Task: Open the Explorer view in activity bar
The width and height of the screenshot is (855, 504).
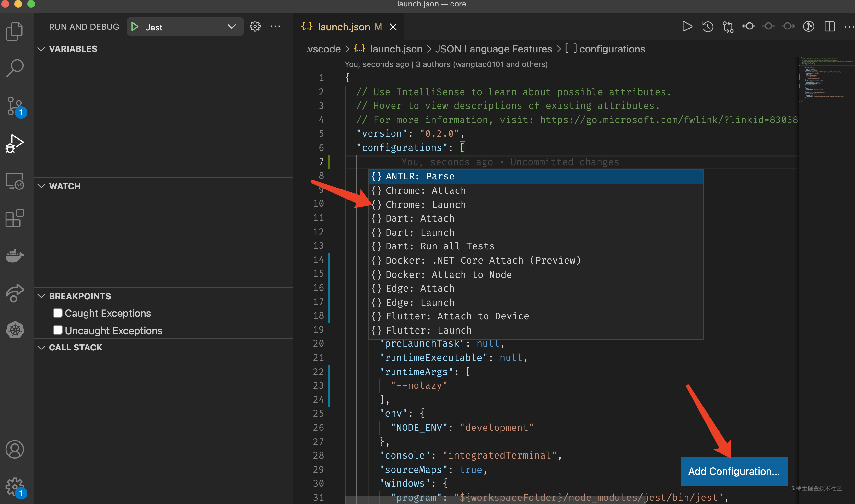Action: [15, 32]
